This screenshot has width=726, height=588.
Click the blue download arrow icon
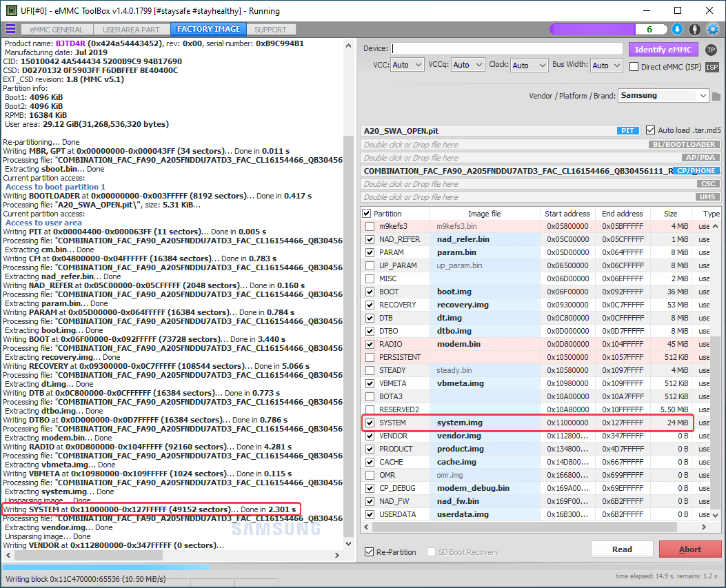point(677,29)
